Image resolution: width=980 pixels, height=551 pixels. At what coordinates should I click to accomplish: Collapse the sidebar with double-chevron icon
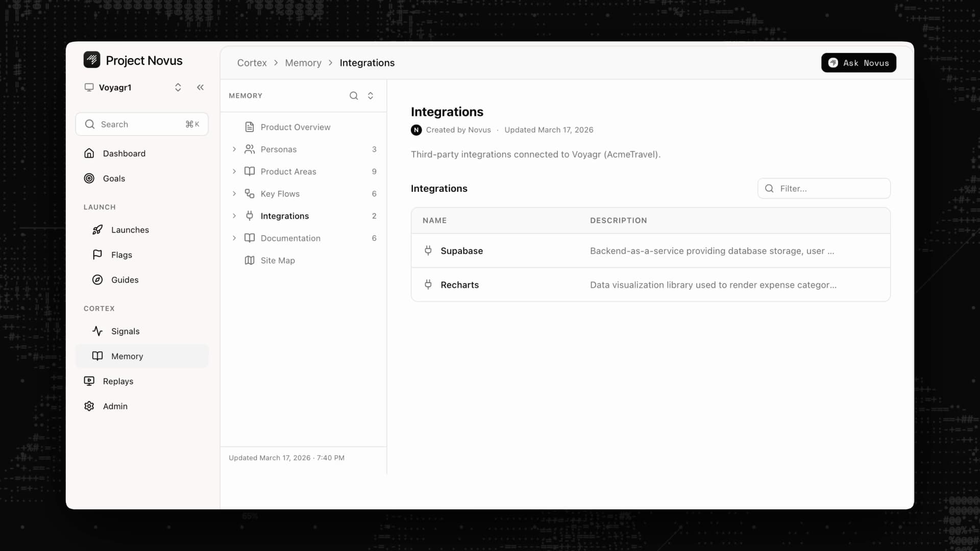click(200, 87)
